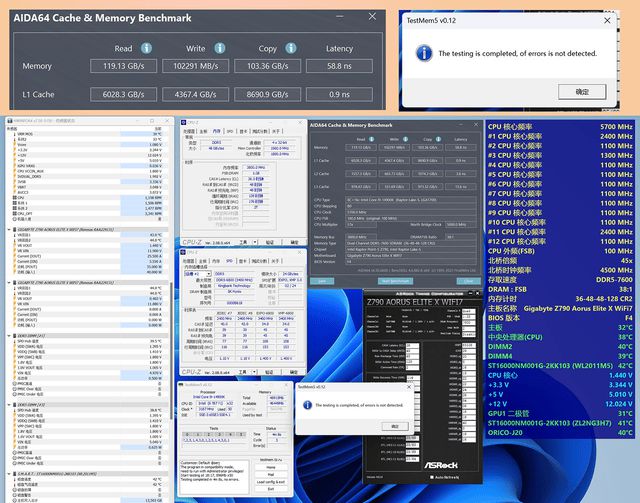Viewport: 640px width, 503px height.
Task: Open the testmem.tz.ru link in TestMem5
Action: click(x=271, y=460)
